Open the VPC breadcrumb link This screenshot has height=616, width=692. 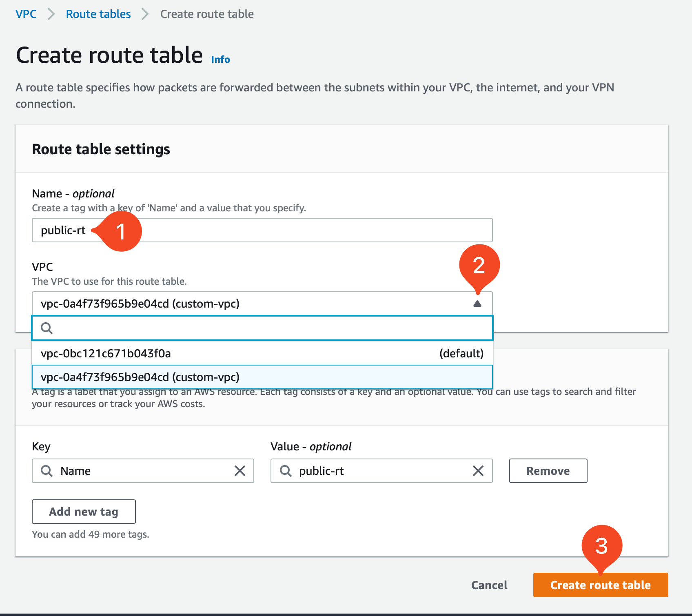click(x=26, y=14)
